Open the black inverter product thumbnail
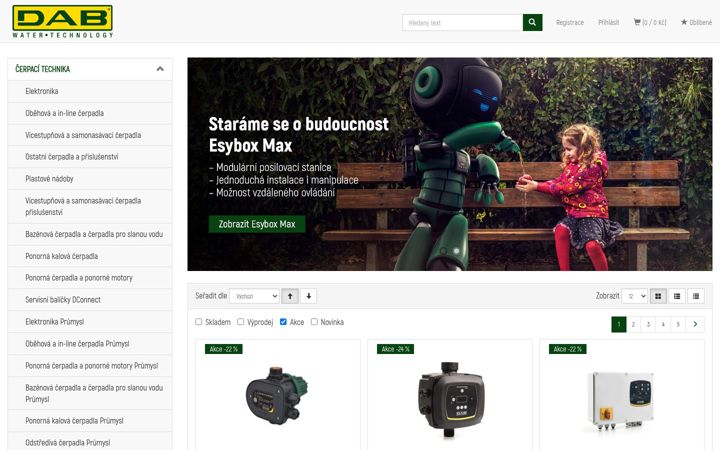 click(x=450, y=399)
